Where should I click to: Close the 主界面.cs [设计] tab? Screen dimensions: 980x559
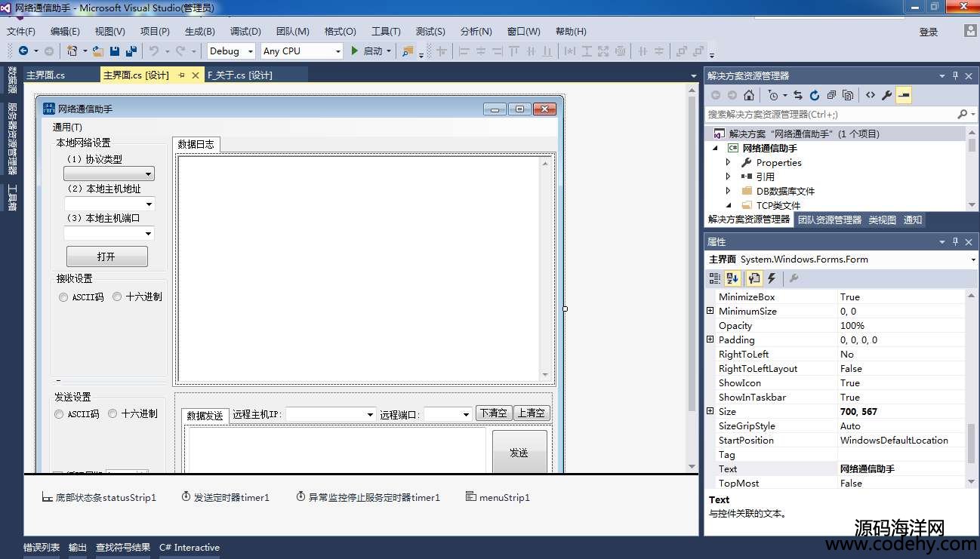coord(196,75)
